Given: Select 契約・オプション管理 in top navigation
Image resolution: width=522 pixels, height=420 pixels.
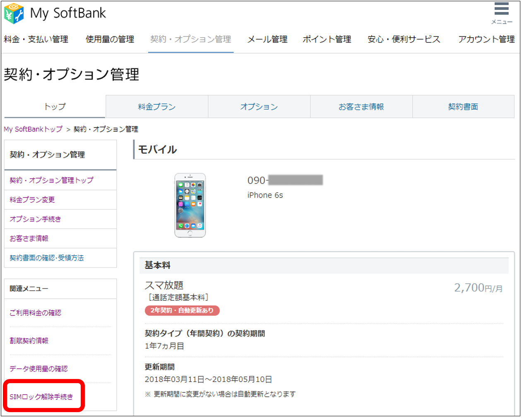Looking at the screenshot, I should 191,39.
